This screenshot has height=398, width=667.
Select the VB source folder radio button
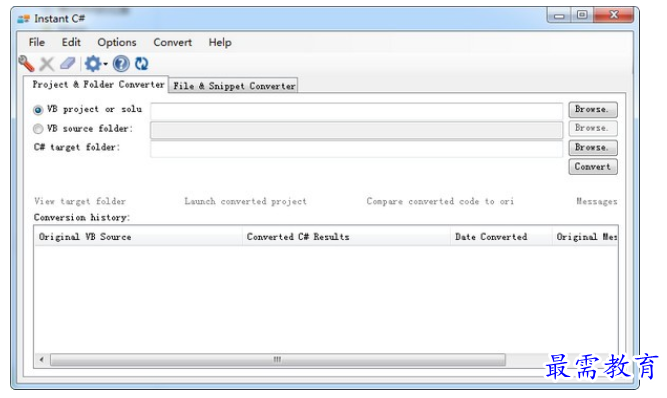pos(38,128)
